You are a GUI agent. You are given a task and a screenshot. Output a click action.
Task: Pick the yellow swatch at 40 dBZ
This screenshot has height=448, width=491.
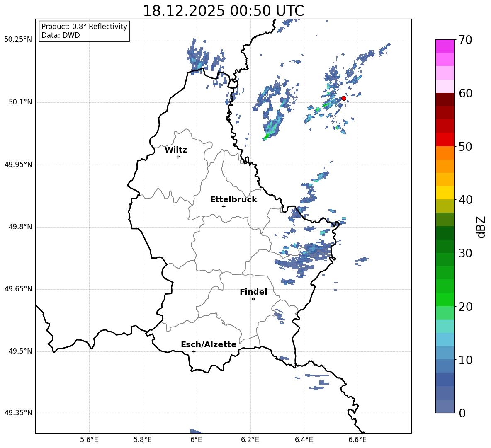point(445,193)
